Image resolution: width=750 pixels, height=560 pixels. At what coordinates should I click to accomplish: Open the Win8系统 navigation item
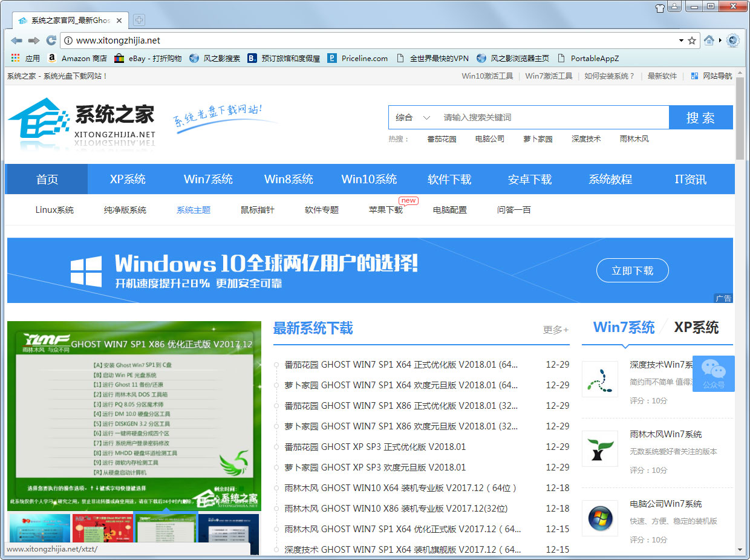[x=289, y=179]
